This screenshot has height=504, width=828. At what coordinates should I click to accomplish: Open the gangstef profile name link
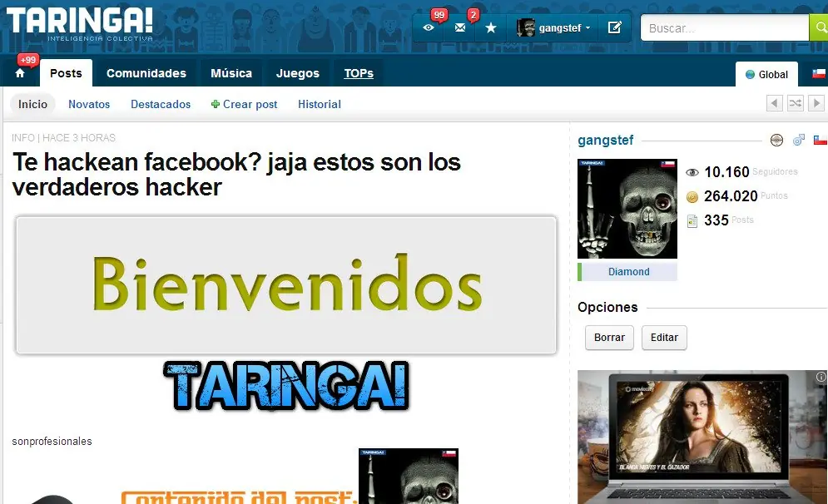[x=605, y=140]
